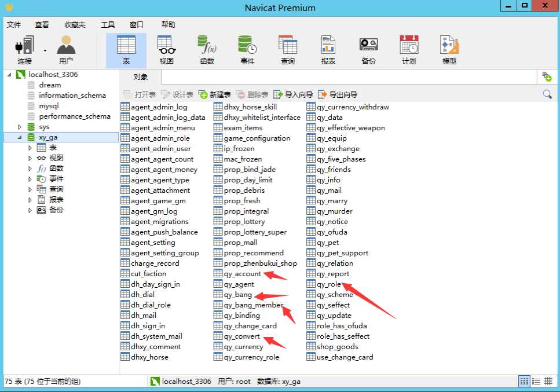This screenshot has width=560, height=392.
Task: Open the 查询 (Query) toolbar icon
Action: [288, 50]
